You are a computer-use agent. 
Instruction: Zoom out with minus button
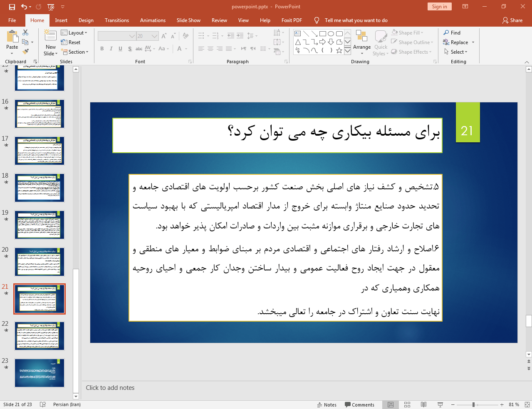click(453, 404)
